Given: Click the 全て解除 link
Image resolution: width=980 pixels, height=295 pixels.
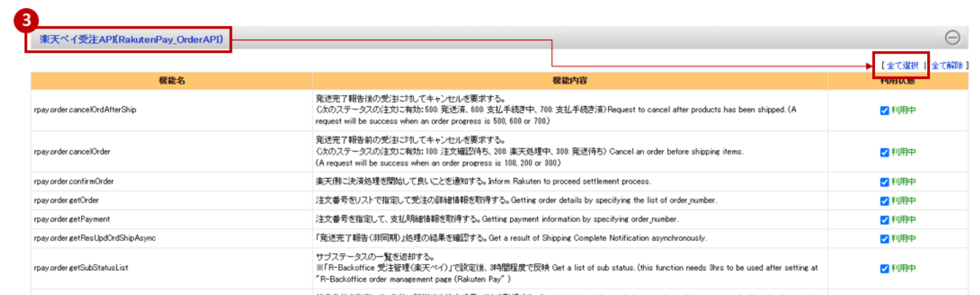Looking at the screenshot, I should click(x=947, y=66).
